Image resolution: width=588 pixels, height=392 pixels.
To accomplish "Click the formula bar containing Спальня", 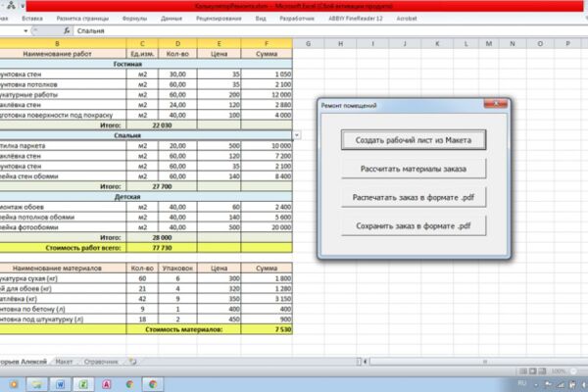I will click(x=330, y=30).
